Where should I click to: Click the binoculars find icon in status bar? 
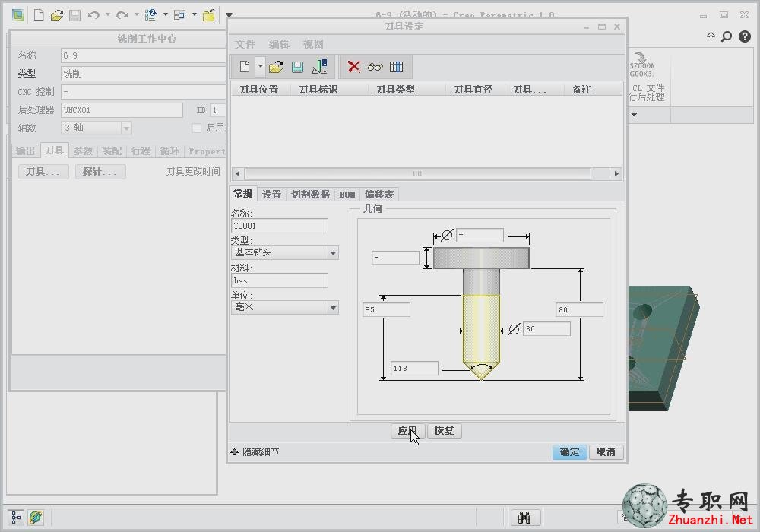pos(525,518)
